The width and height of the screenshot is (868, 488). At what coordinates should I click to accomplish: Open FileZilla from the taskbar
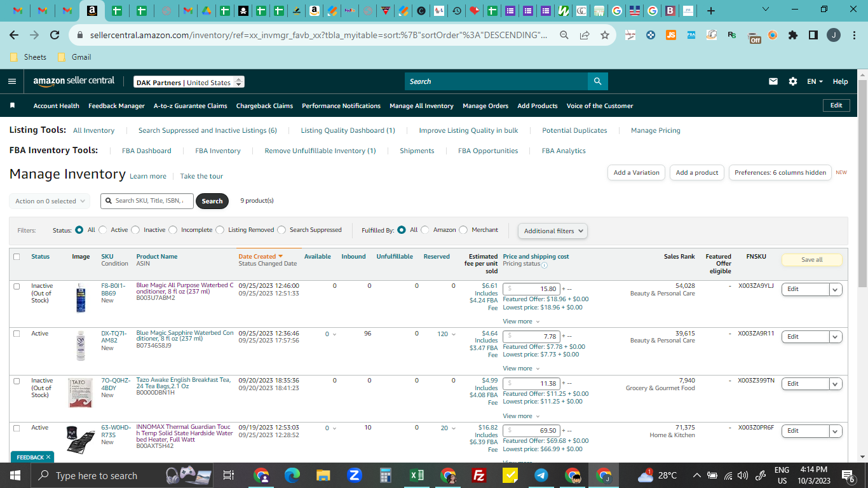coord(479,475)
